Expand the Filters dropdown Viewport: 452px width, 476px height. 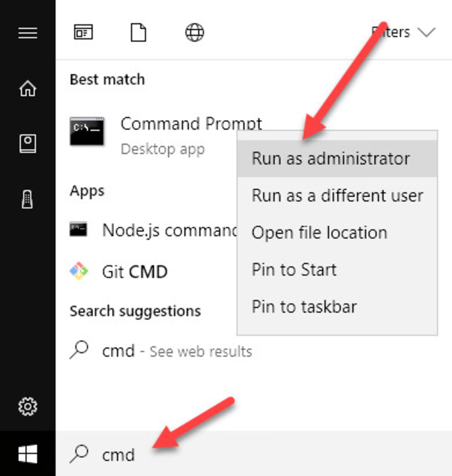coord(404,32)
